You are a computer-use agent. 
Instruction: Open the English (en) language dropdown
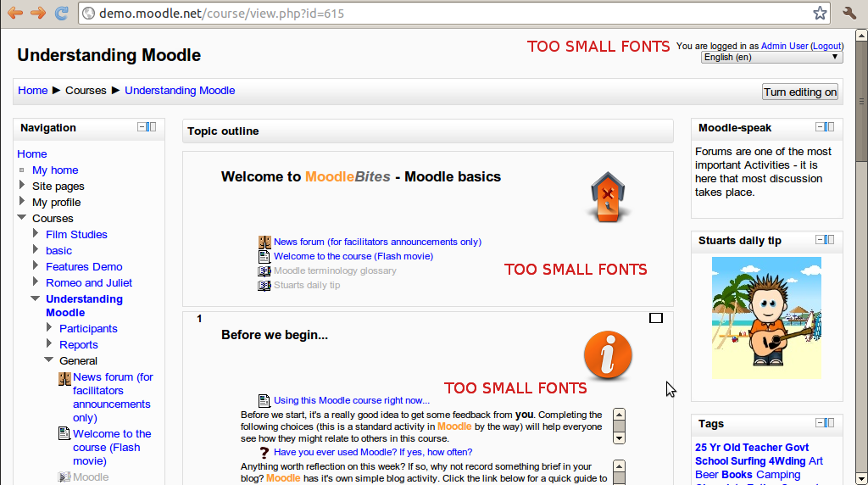point(771,57)
